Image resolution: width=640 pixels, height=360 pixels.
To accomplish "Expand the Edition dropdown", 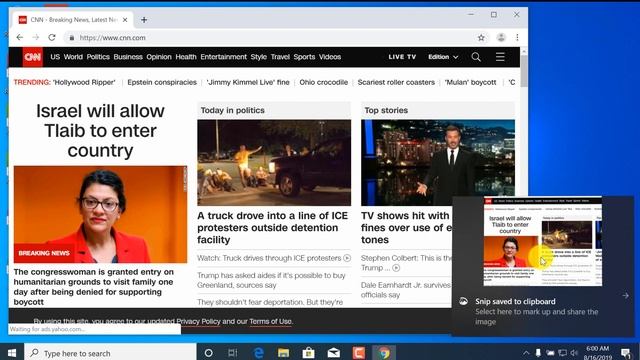I will click(x=443, y=57).
